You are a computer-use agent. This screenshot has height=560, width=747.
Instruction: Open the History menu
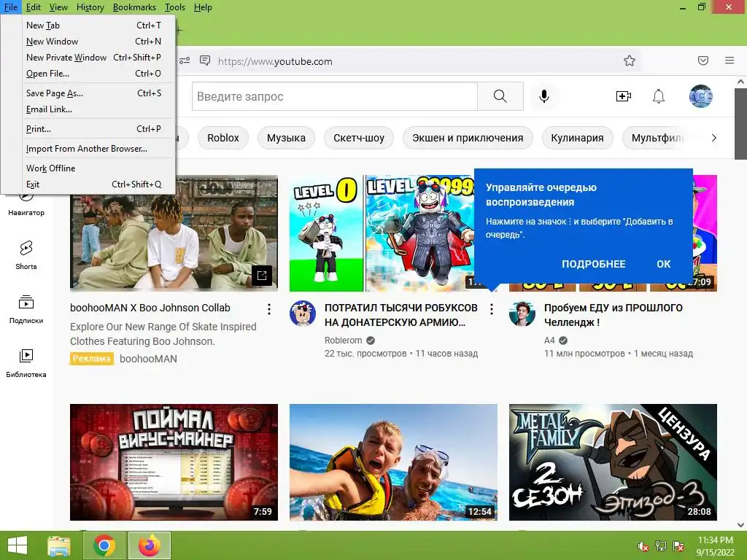pyautogui.click(x=90, y=7)
